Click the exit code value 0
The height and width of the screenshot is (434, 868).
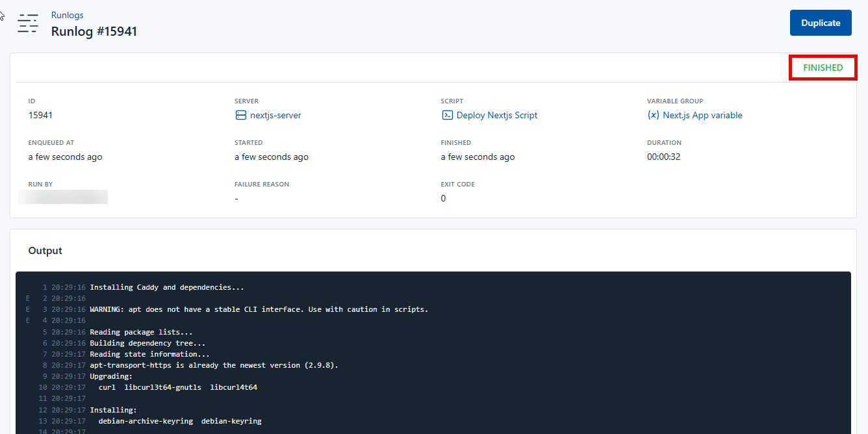coord(443,198)
